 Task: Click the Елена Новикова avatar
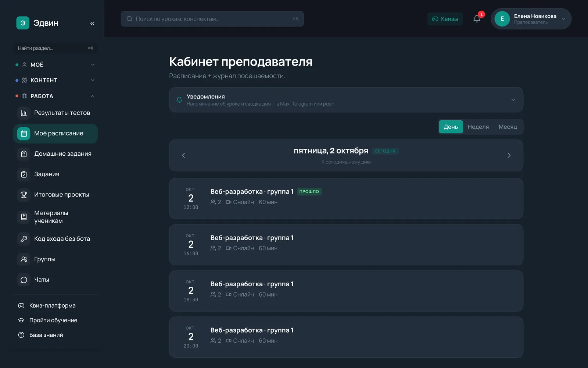tap(502, 19)
